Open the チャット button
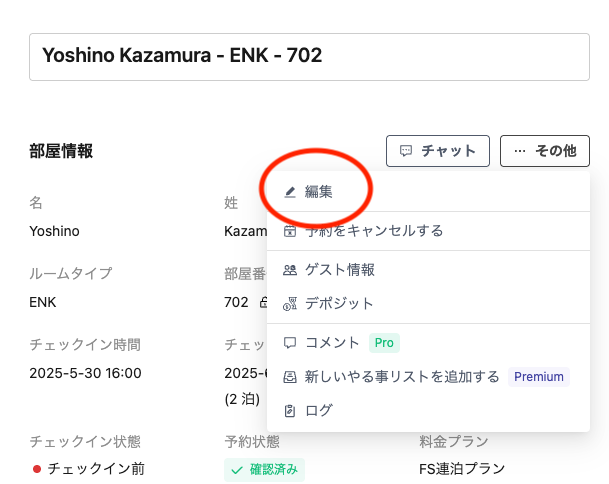 (437, 151)
